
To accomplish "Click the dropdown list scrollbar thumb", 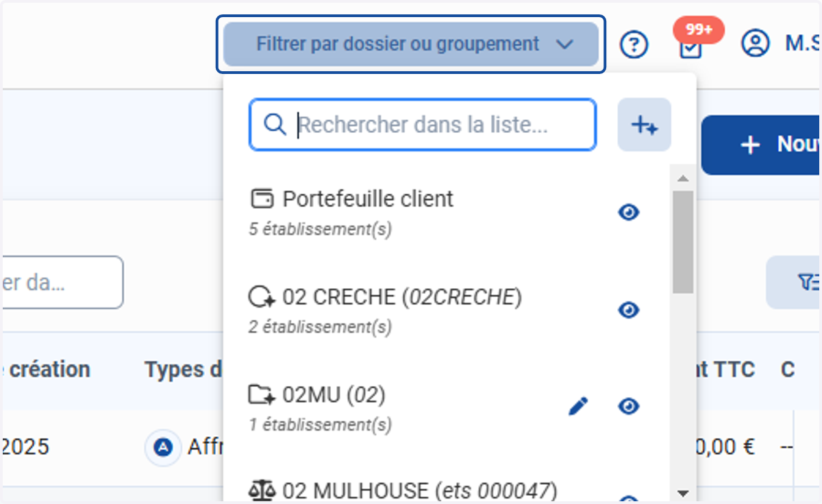I will pos(683,242).
